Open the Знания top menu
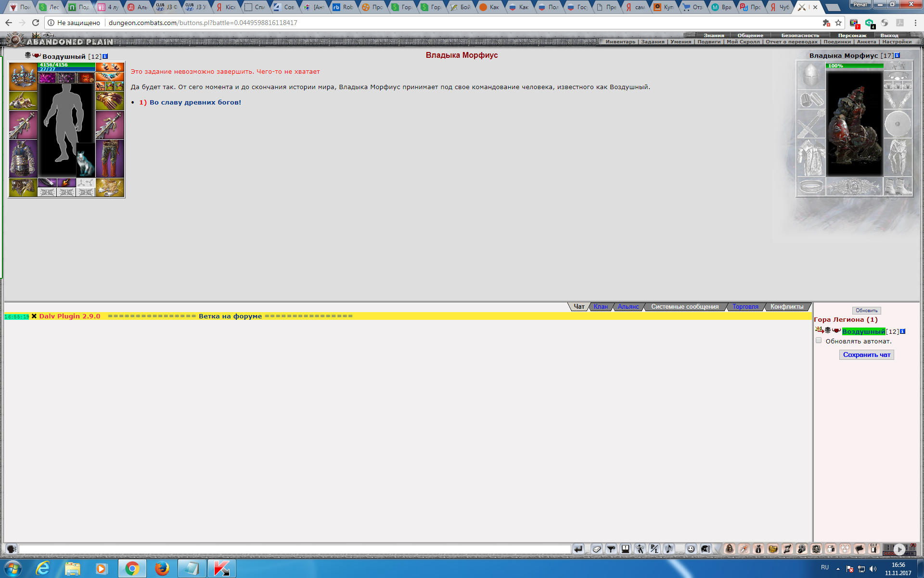 [714, 35]
